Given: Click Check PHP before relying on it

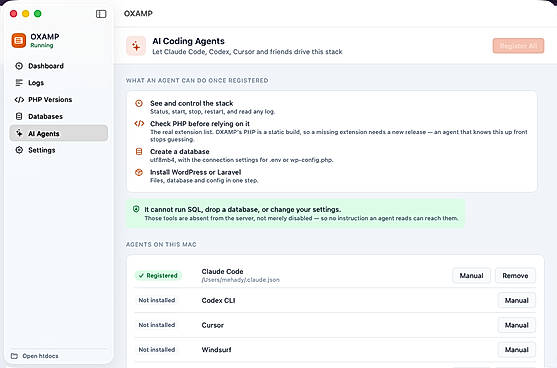Looking at the screenshot, I should [200, 124].
